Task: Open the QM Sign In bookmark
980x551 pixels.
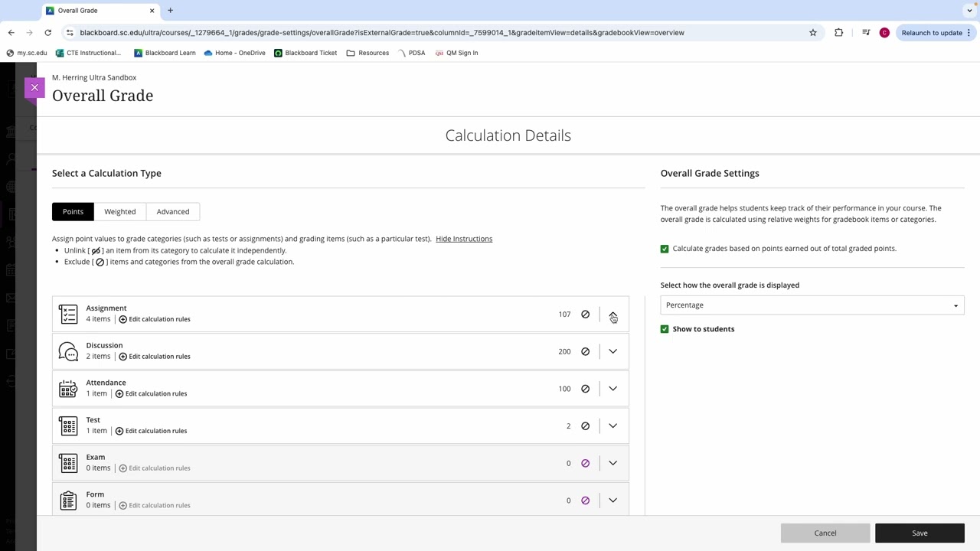Action: [456, 53]
